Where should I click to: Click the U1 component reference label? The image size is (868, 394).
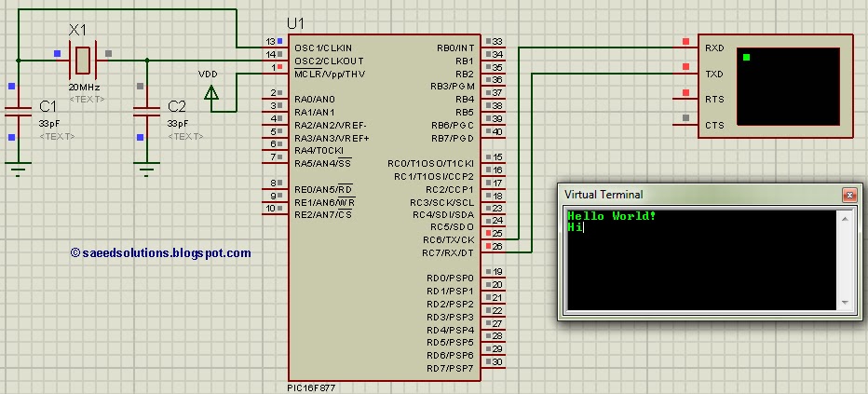(x=295, y=24)
